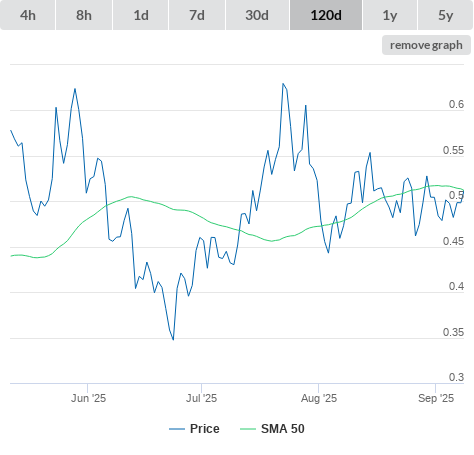Select the 7d chart range
The height and width of the screenshot is (455, 474).
pyautogui.click(x=197, y=15)
